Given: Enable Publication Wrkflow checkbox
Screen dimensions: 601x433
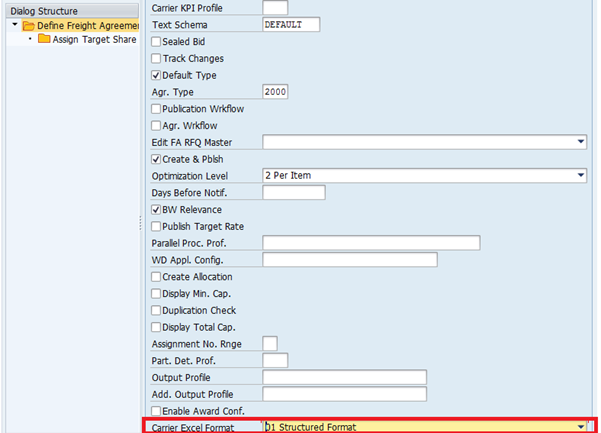Looking at the screenshot, I should point(156,109).
